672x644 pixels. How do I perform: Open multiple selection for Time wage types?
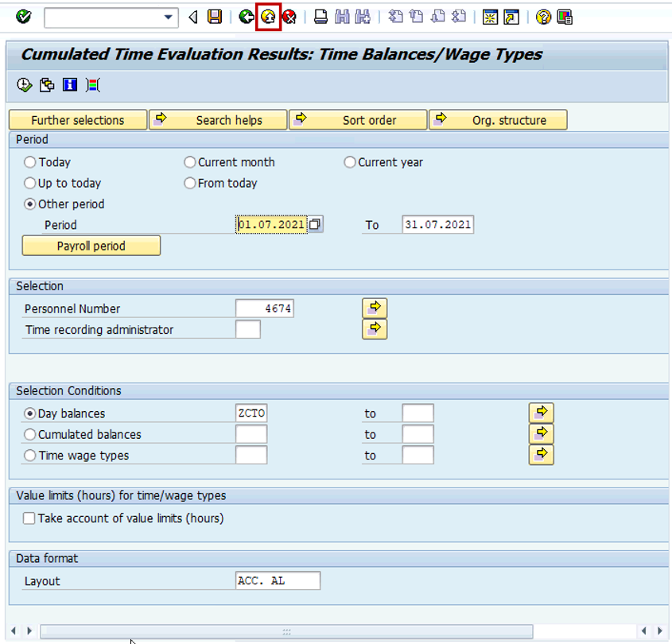point(542,455)
